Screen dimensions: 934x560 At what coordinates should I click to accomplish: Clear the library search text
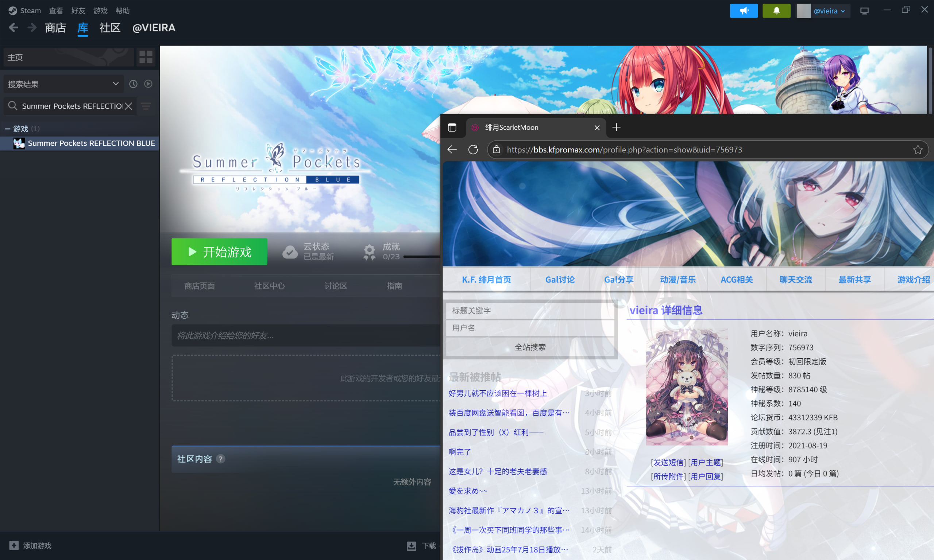coord(129,106)
